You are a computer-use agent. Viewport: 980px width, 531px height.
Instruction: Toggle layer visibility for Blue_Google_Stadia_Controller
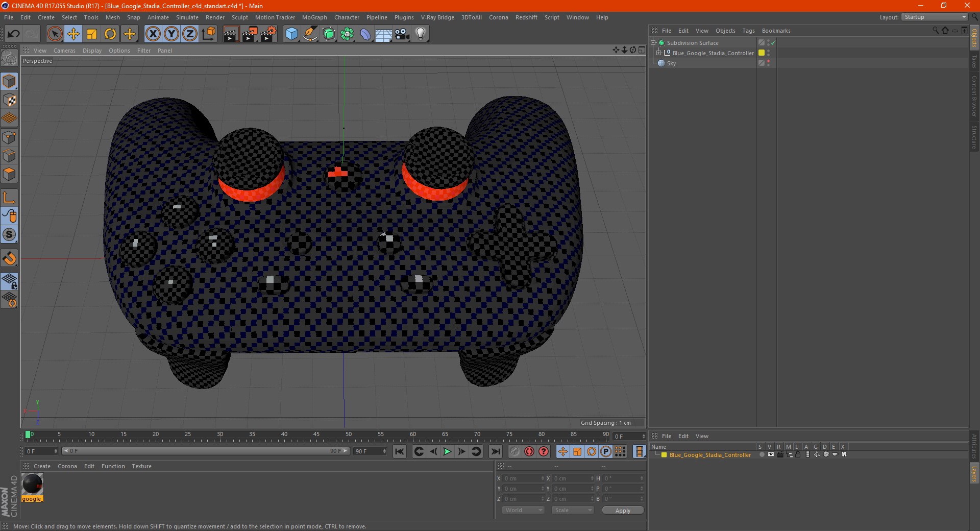(x=771, y=454)
